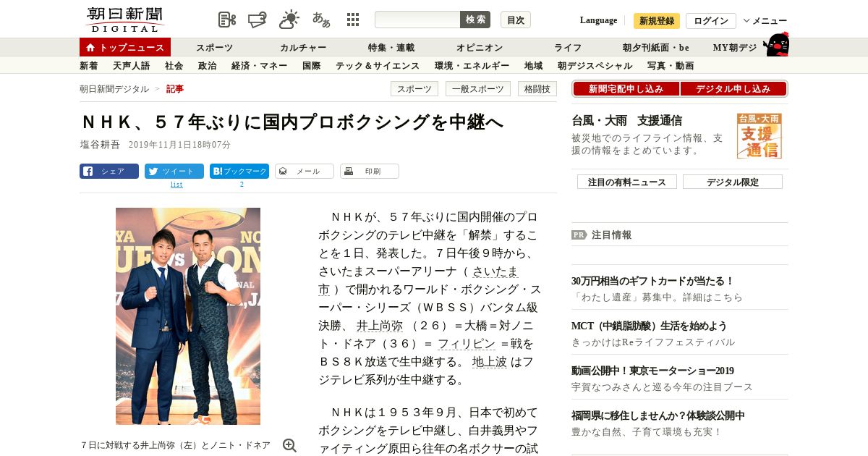
Task: Click the さいたま市 keyword link
Action: [495, 272]
